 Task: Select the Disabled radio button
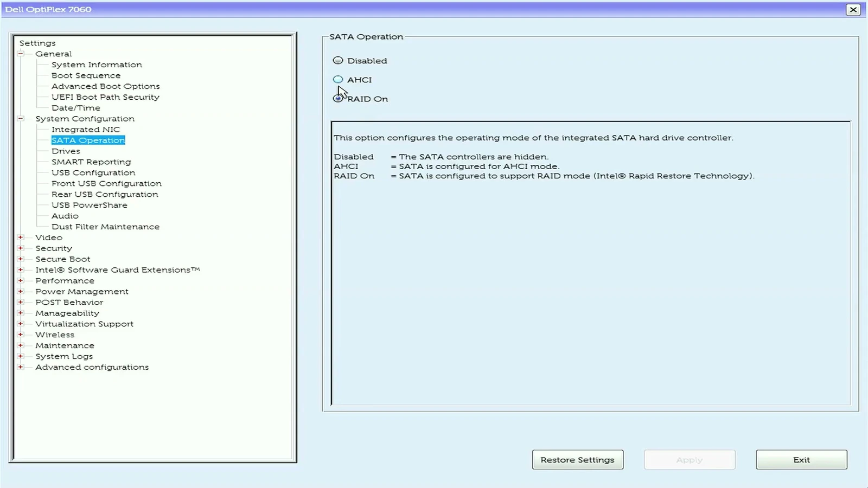[338, 60]
